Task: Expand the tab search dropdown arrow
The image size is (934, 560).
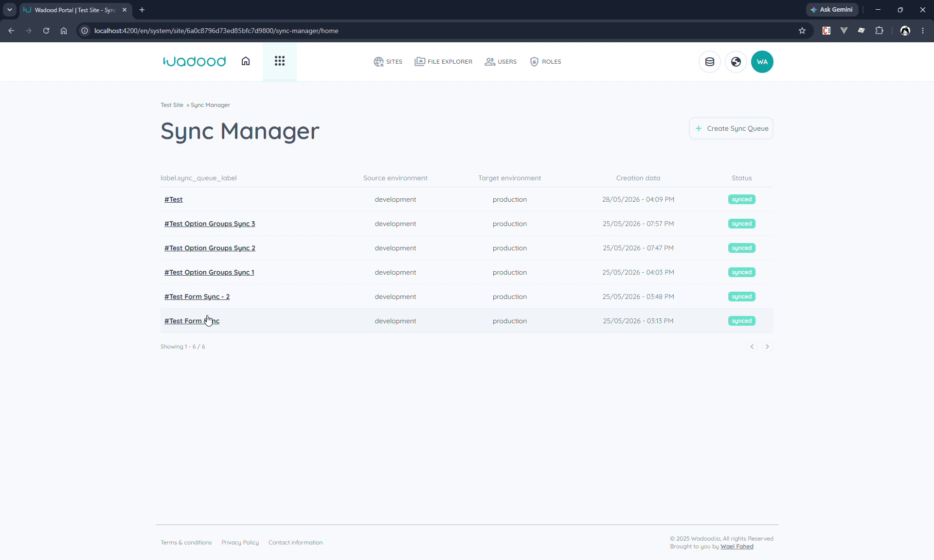Action: click(9, 10)
